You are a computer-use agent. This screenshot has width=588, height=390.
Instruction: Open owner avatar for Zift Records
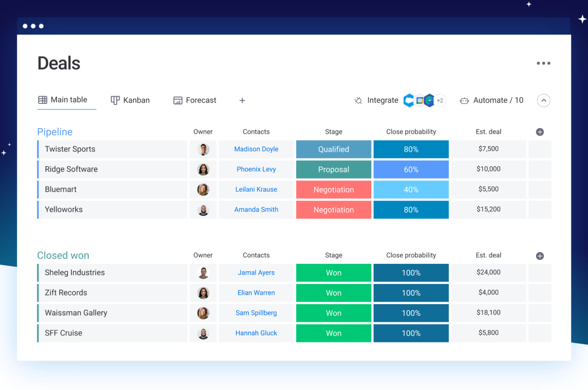(x=203, y=293)
